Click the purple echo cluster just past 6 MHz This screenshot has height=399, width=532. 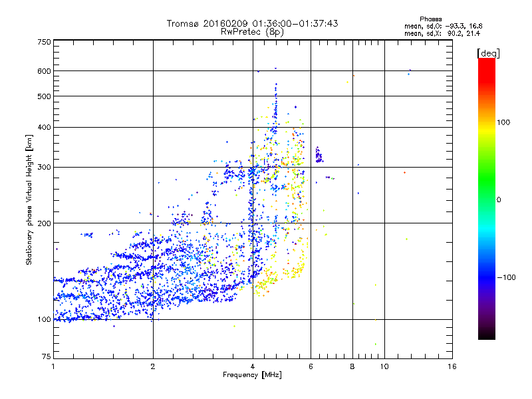[x=319, y=155]
